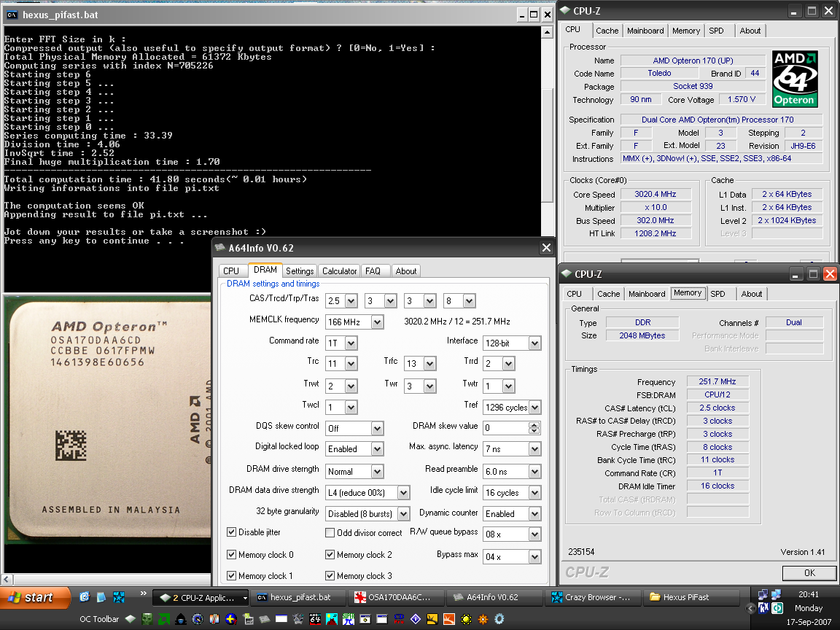
Task: Click the console window scroll up arrow
Action: (x=547, y=33)
